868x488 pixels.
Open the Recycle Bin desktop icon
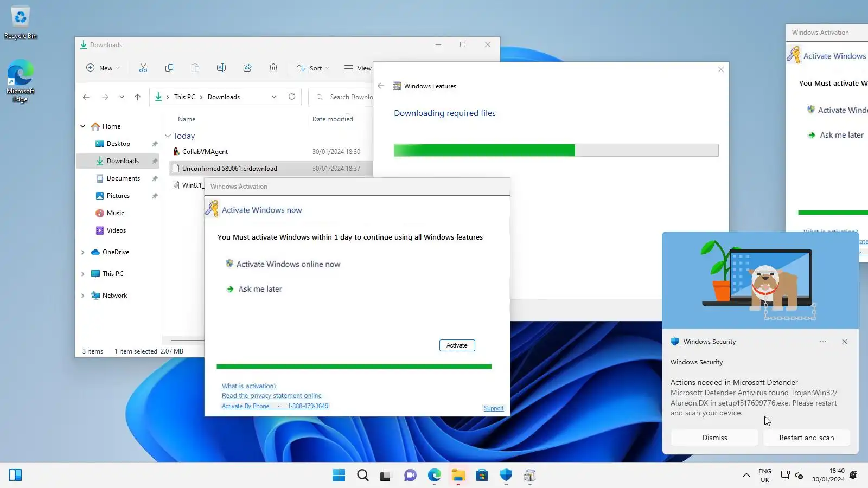click(x=21, y=23)
